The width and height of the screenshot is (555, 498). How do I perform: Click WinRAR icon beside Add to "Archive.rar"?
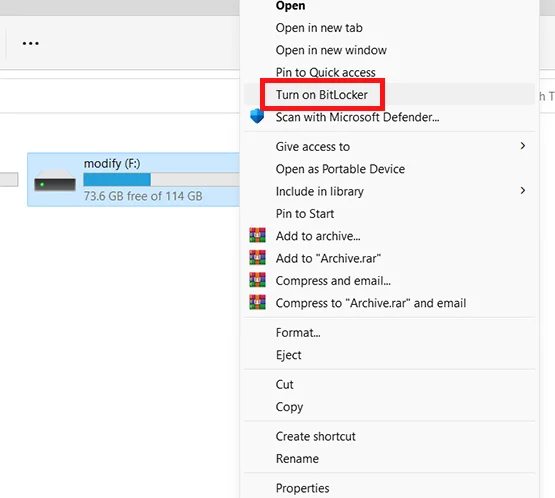click(x=257, y=258)
